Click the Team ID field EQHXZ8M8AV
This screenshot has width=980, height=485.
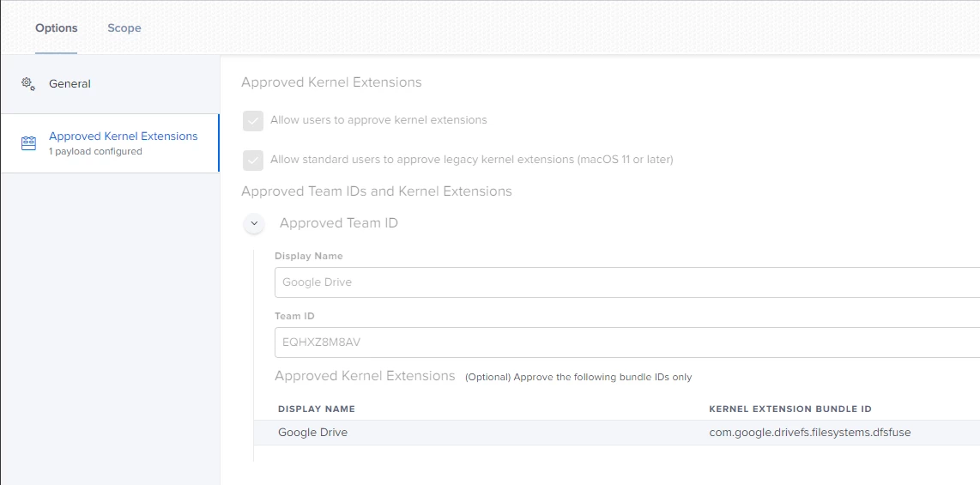coord(626,343)
